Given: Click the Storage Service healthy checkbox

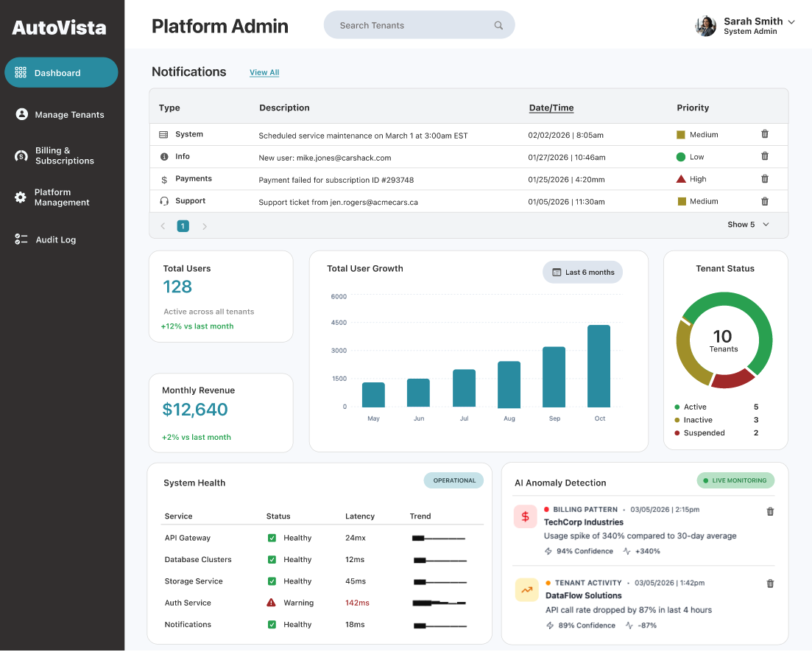Looking at the screenshot, I should click(272, 581).
